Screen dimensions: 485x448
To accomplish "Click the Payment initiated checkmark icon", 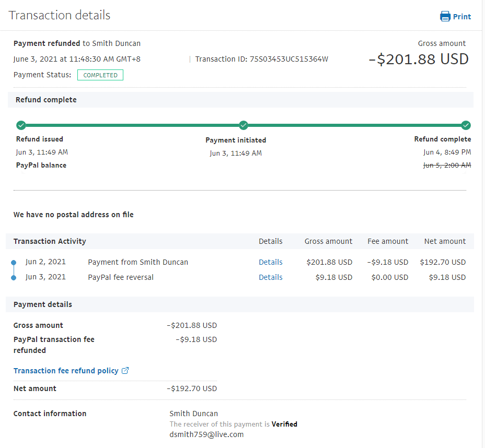I will coord(244,125).
